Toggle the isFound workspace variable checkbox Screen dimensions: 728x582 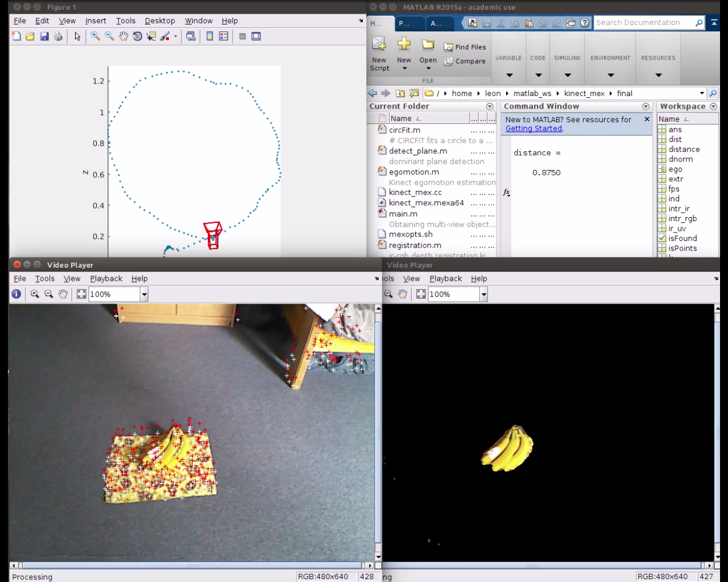662,238
